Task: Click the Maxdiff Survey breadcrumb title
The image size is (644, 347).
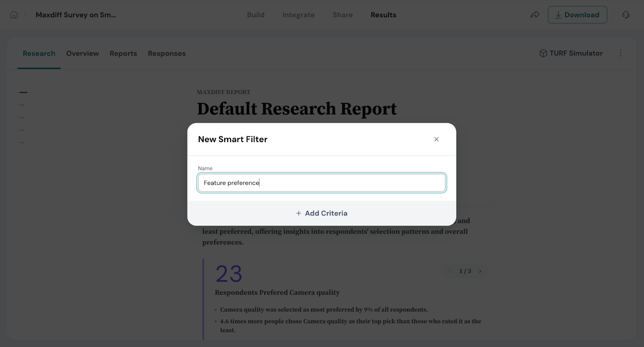Action: coord(76,15)
